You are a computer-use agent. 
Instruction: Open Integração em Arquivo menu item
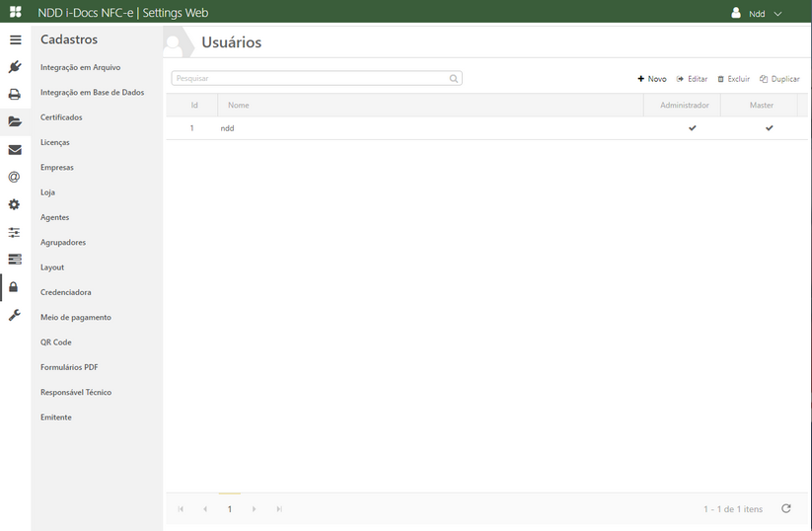[x=80, y=67]
